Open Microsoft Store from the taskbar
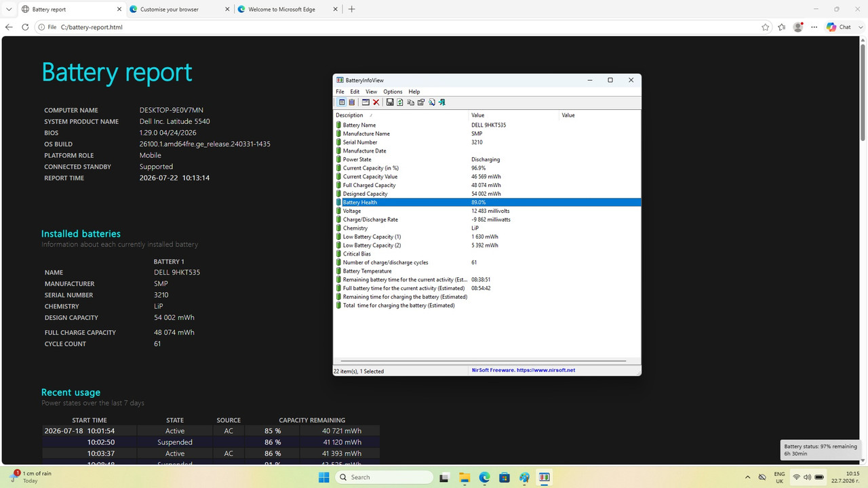Screen dimensions: 868x488 tap(505, 477)
